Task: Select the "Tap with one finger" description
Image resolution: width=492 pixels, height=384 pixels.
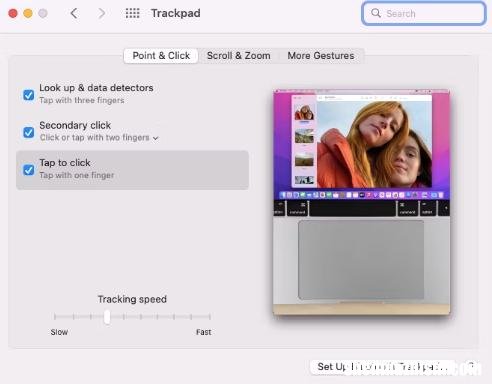Action: 77,175
